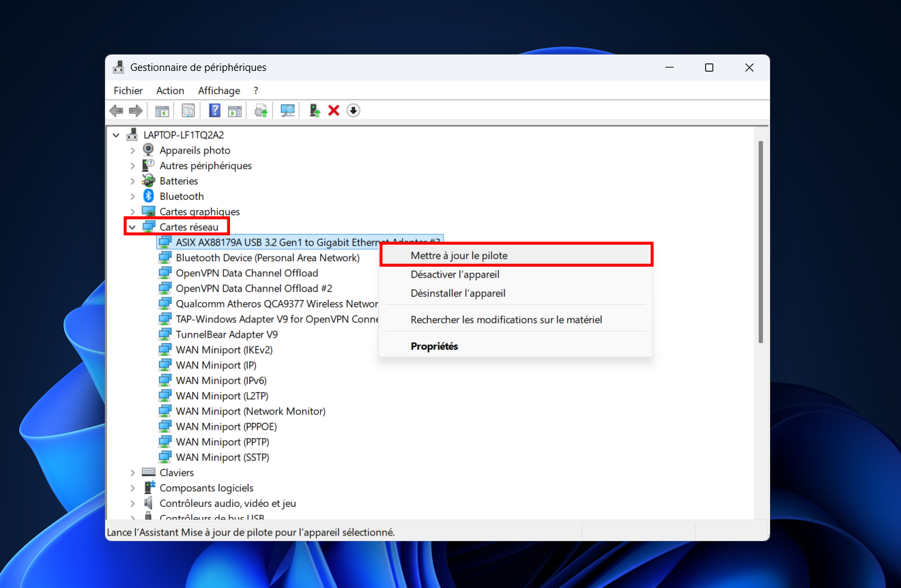The height and width of the screenshot is (588, 901).
Task: Choose Mettre à jour le pilote
Action: pyautogui.click(x=516, y=255)
